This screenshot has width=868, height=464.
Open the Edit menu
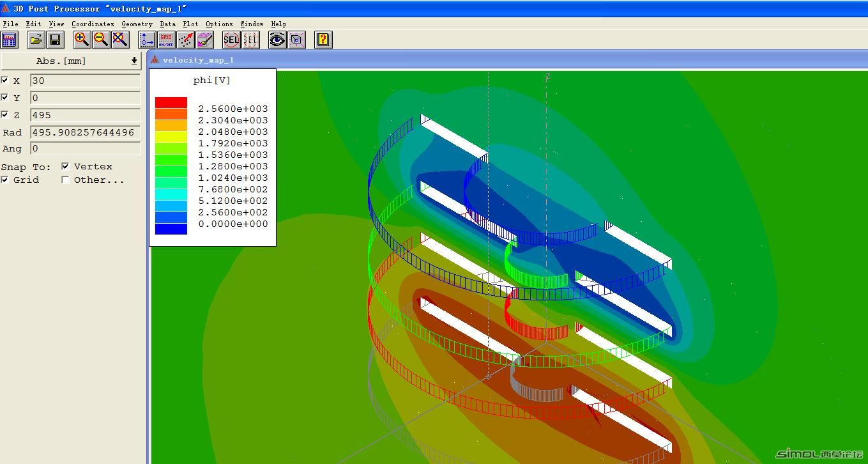[x=33, y=24]
